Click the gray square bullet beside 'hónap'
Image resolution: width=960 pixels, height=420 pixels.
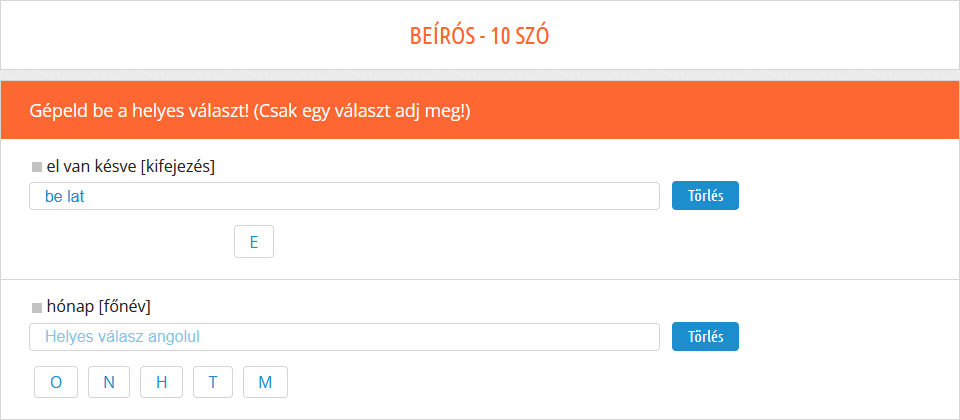(37, 307)
